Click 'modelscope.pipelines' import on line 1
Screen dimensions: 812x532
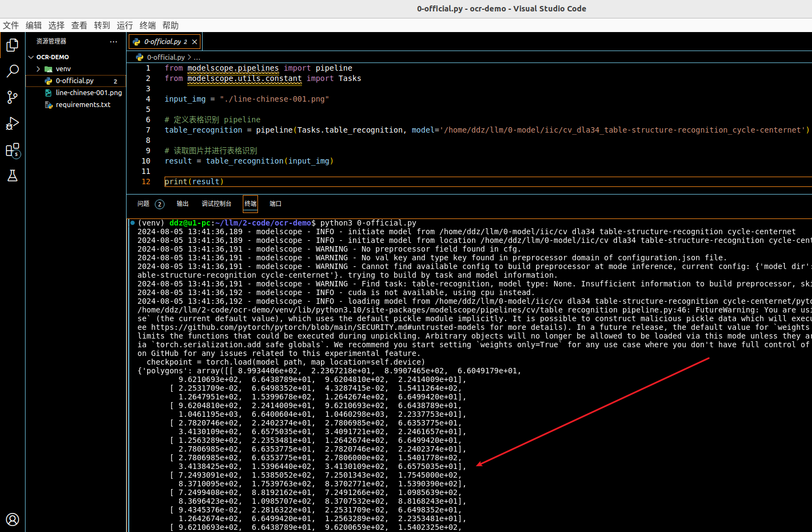coord(233,68)
